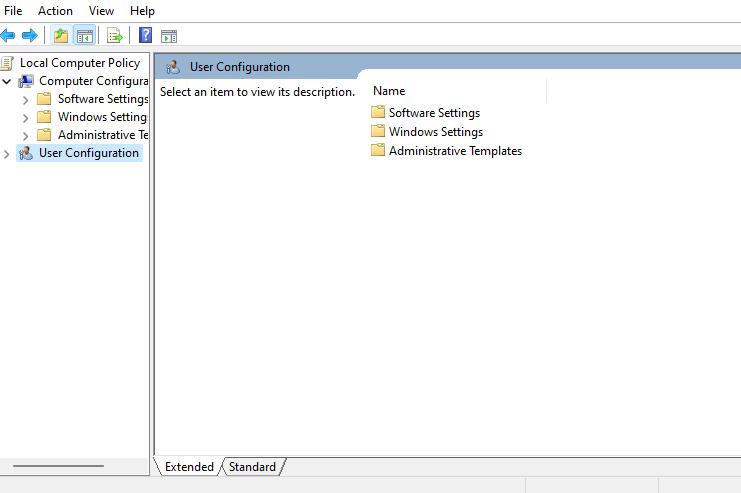Open the File menu
The width and height of the screenshot is (741, 493).
[x=13, y=10]
